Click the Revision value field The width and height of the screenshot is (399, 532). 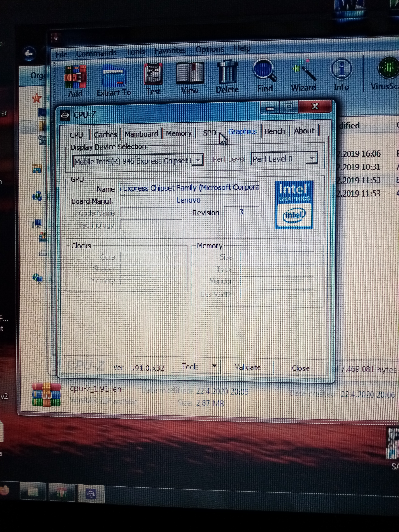(x=241, y=212)
